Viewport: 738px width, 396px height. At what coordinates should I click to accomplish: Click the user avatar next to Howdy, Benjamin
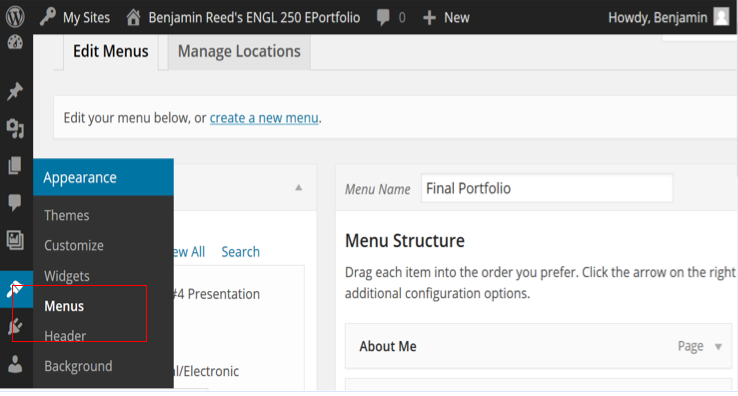click(x=721, y=17)
